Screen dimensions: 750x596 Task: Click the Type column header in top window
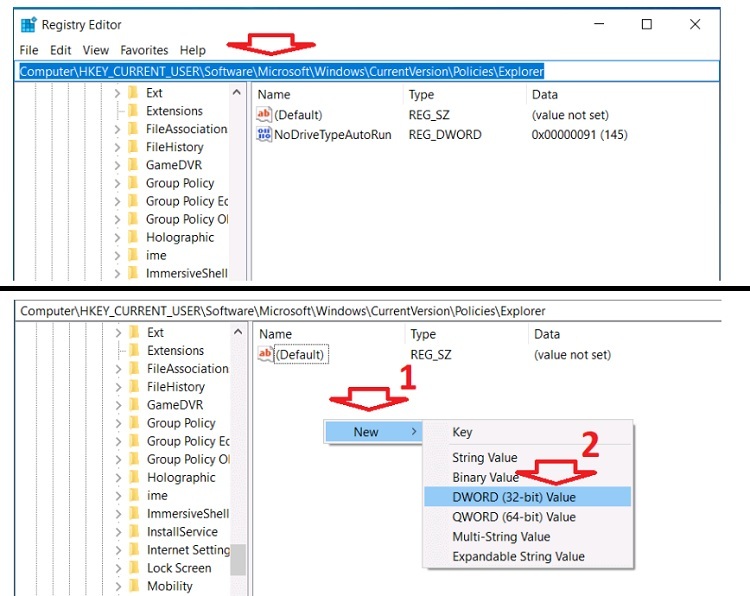tap(421, 95)
